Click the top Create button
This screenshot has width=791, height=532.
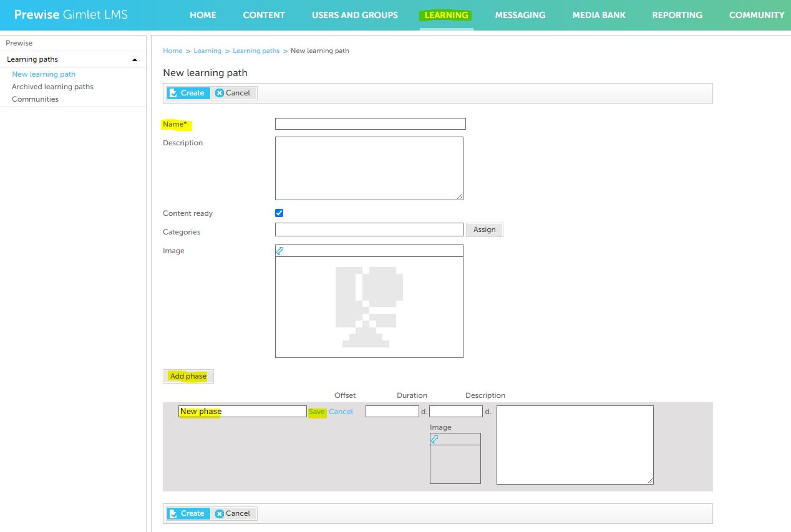[x=188, y=93]
